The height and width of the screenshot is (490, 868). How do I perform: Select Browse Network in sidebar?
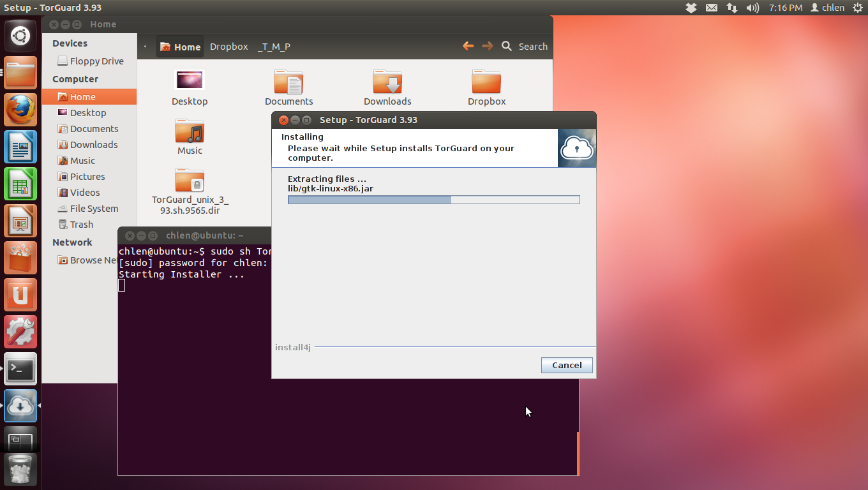(x=86, y=260)
